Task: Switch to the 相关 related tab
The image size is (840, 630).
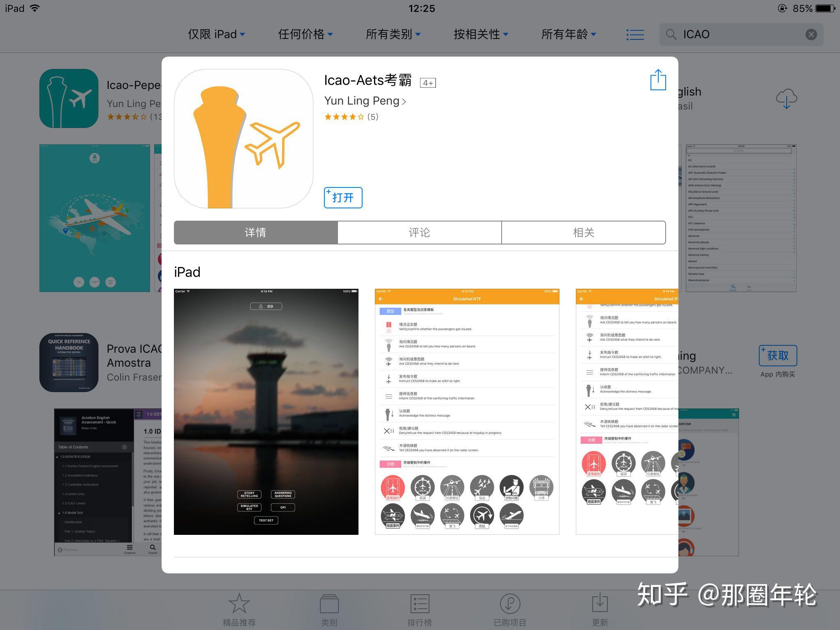Action: tap(583, 233)
